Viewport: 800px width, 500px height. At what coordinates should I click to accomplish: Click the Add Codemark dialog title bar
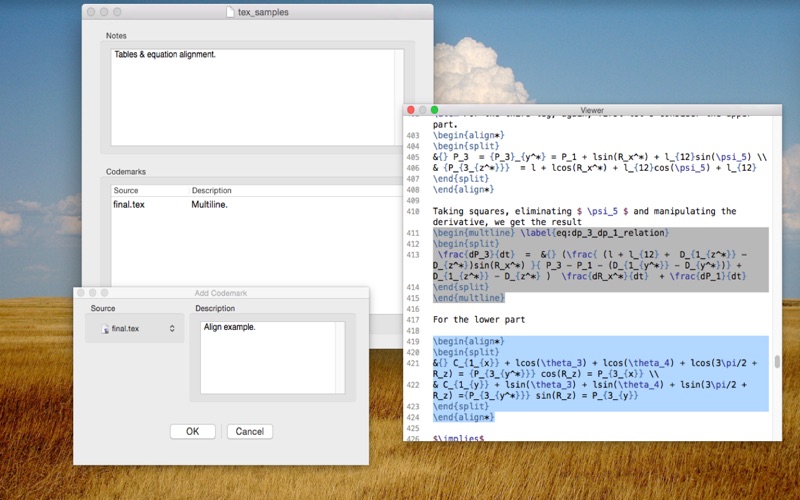coord(221,293)
